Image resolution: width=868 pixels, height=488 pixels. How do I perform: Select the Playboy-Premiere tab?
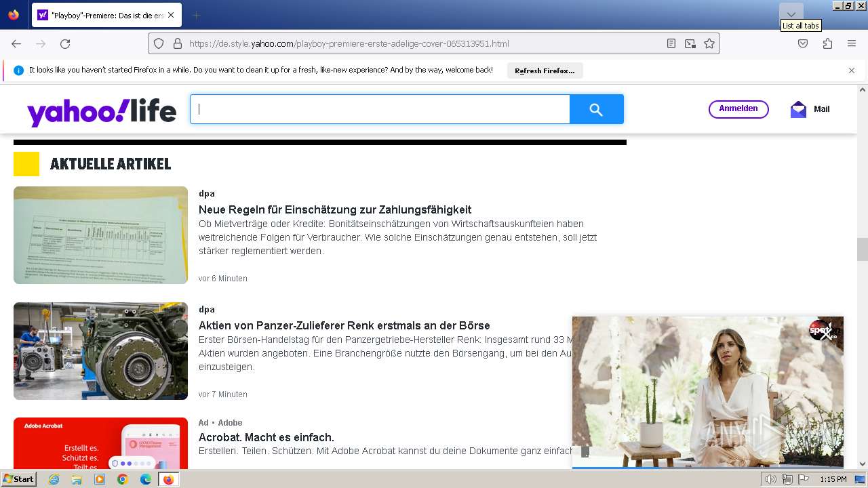pos(105,15)
